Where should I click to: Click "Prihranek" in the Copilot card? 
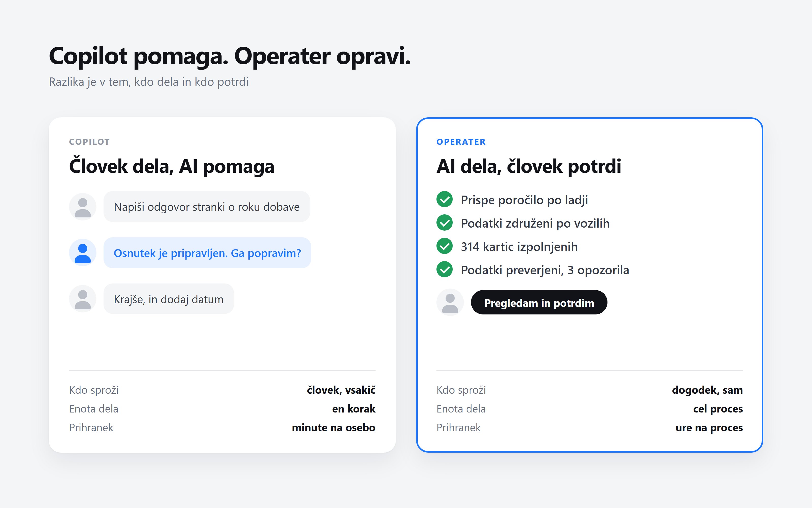click(91, 427)
